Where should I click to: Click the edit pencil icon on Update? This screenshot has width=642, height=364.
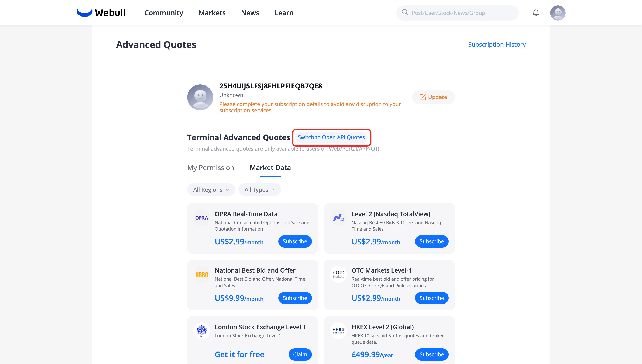pos(422,97)
